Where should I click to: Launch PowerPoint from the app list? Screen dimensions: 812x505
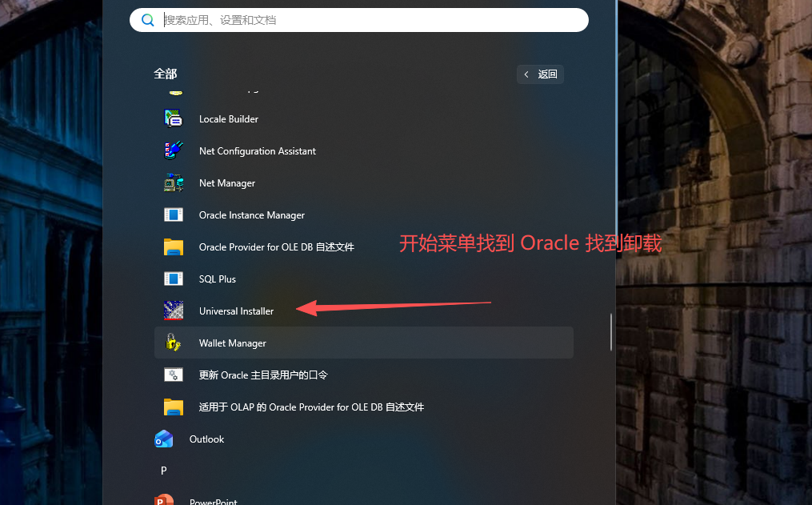coord(363,500)
